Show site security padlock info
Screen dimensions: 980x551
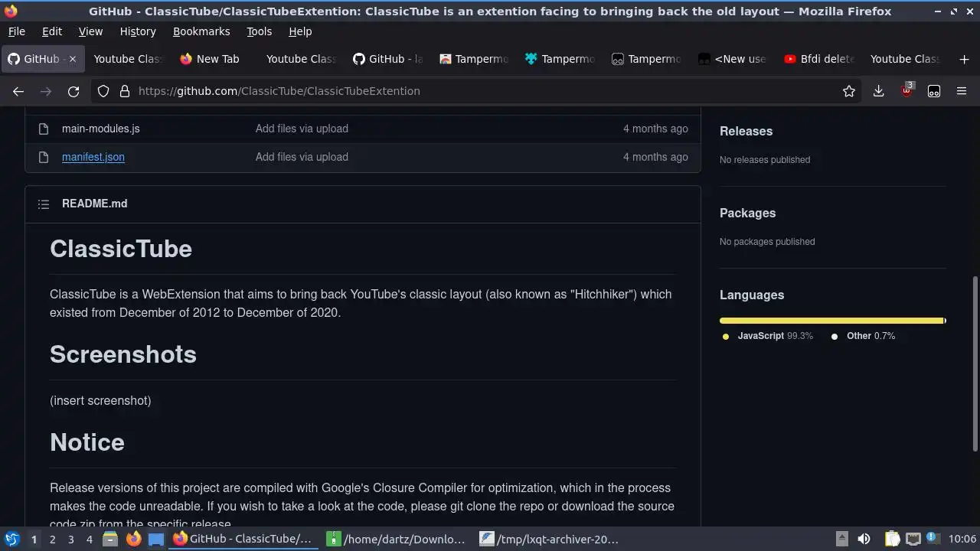pos(124,91)
